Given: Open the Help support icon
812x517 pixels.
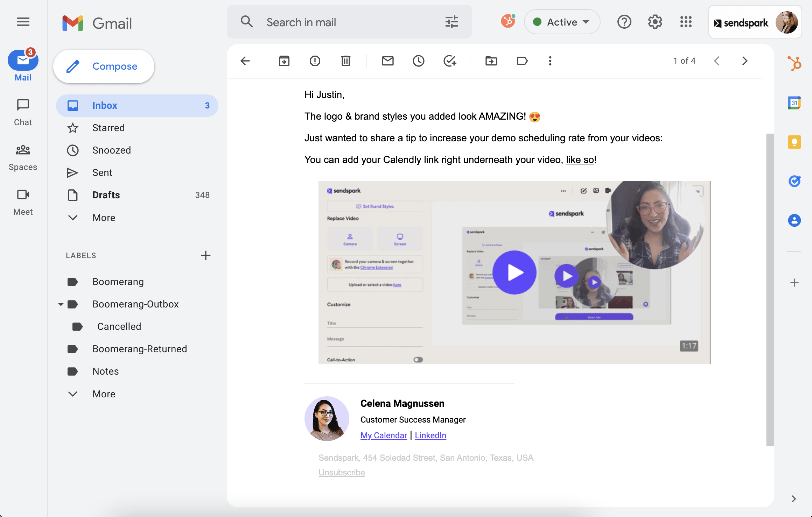Looking at the screenshot, I should pyautogui.click(x=624, y=22).
